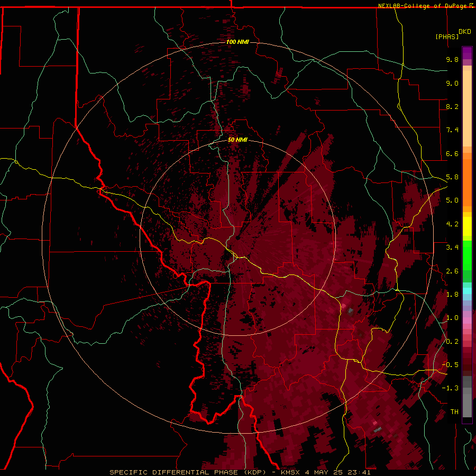Click the [PHAS] label above the color scale
476x476 pixels.
point(447,36)
